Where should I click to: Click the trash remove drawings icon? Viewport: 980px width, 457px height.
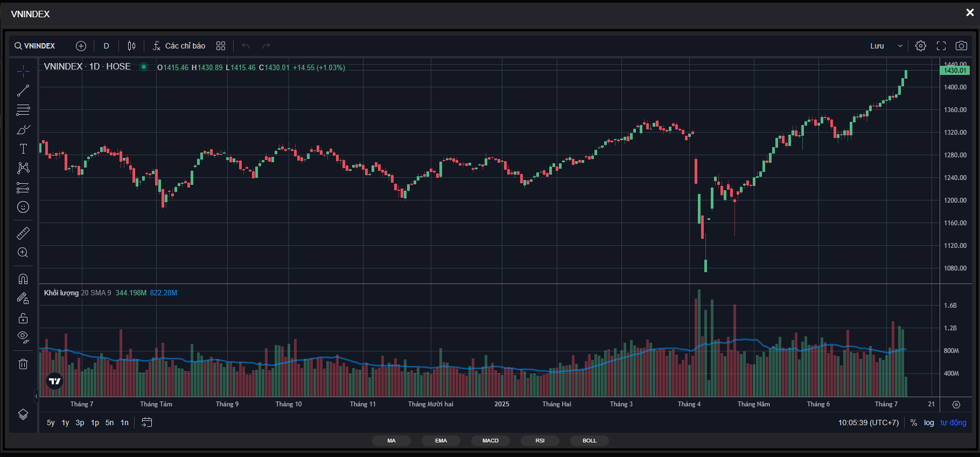(x=23, y=364)
